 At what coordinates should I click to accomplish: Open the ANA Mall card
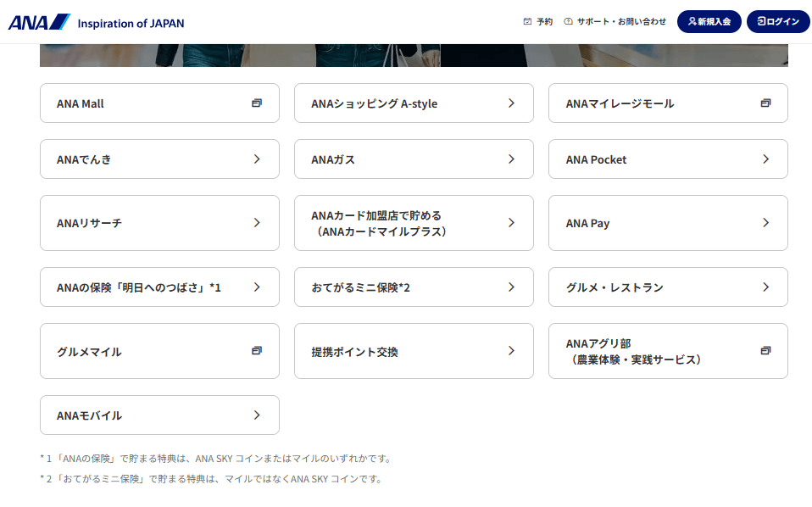[x=159, y=103]
